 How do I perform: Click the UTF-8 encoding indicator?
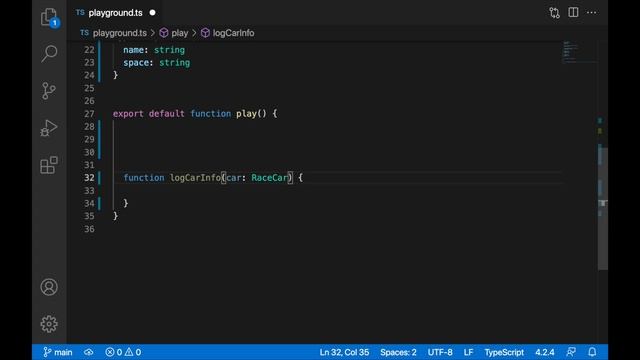(440, 352)
